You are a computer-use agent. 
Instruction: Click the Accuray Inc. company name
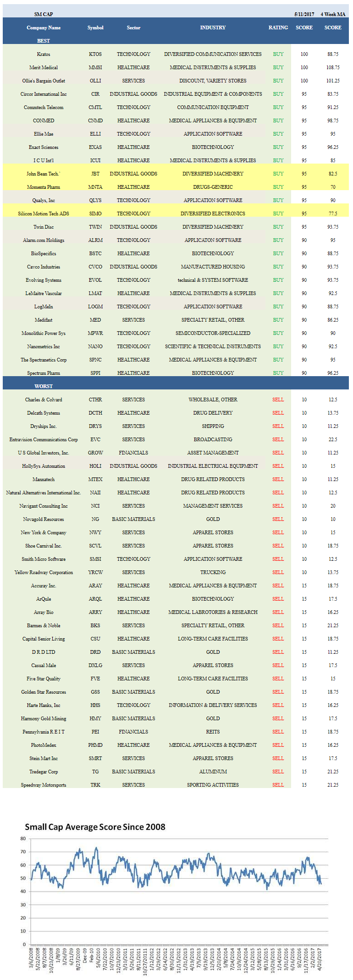pyautogui.click(x=44, y=586)
